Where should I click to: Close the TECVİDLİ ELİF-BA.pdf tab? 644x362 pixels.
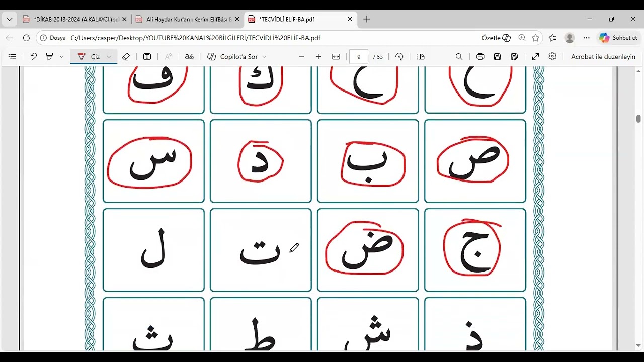pyautogui.click(x=350, y=19)
